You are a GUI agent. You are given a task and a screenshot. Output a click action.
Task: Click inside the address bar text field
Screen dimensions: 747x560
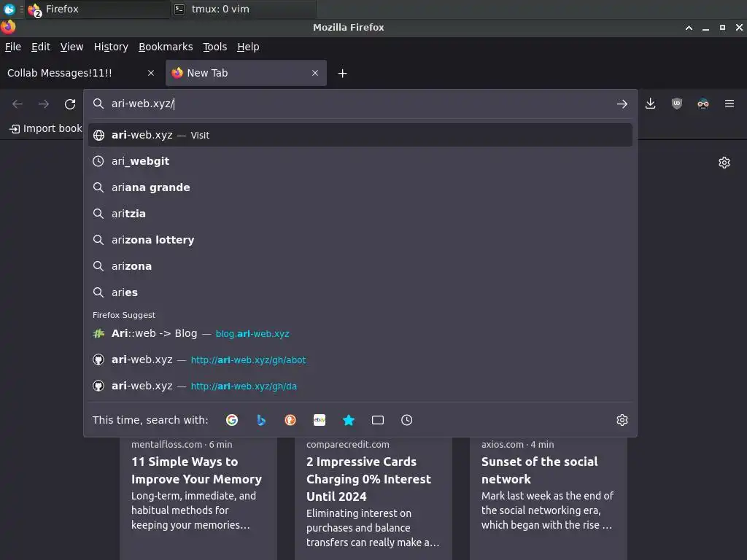pyautogui.click(x=360, y=104)
